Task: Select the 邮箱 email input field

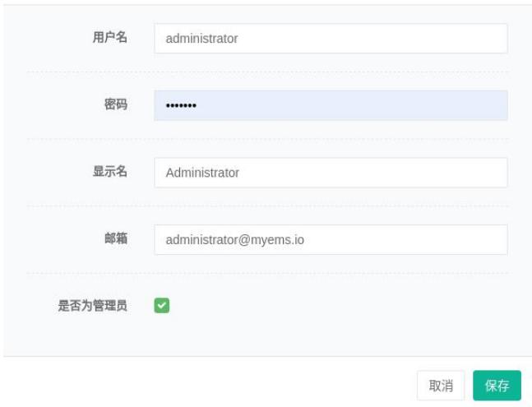Action: (331, 240)
